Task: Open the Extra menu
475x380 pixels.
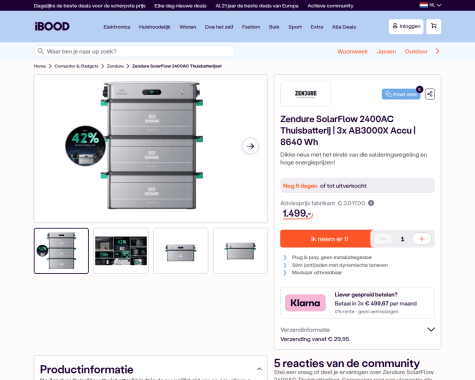Action: (x=317, y=27)
